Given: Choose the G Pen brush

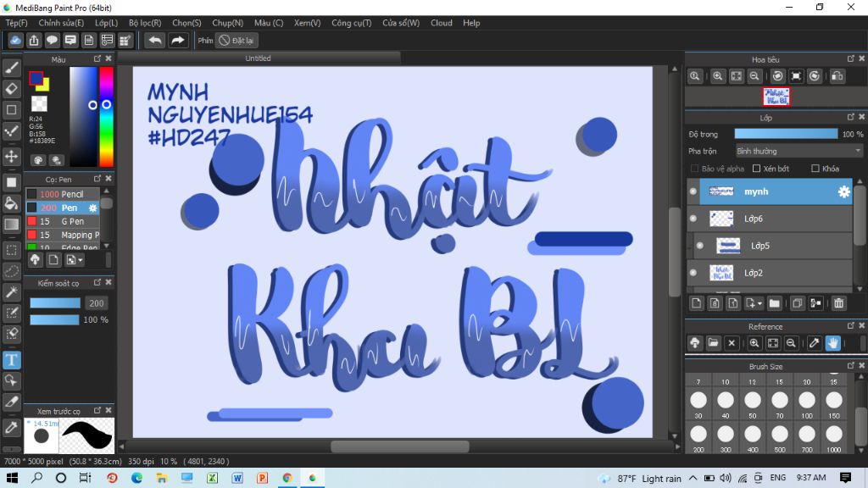Looking at the screenshot, I should coord(63,221).
